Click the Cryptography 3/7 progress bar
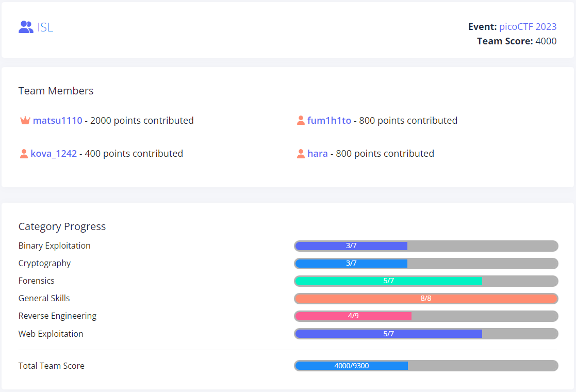 (x=426, y=264)
